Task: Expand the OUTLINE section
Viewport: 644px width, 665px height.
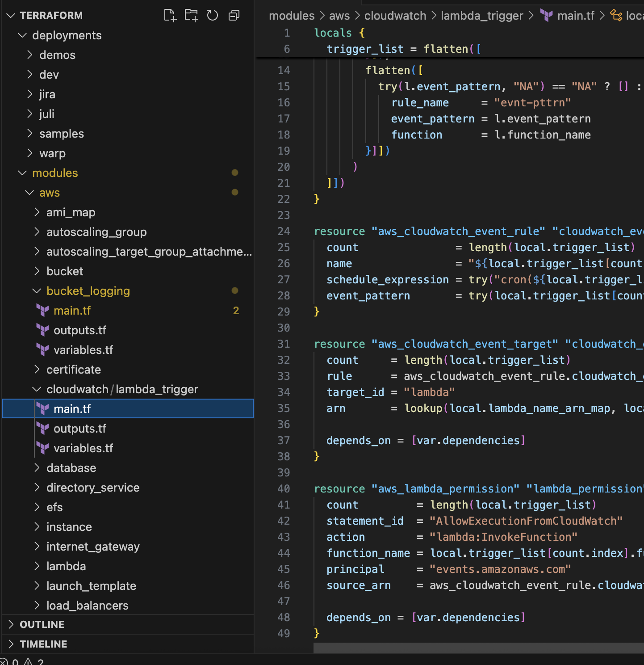Action: point(11,624)
